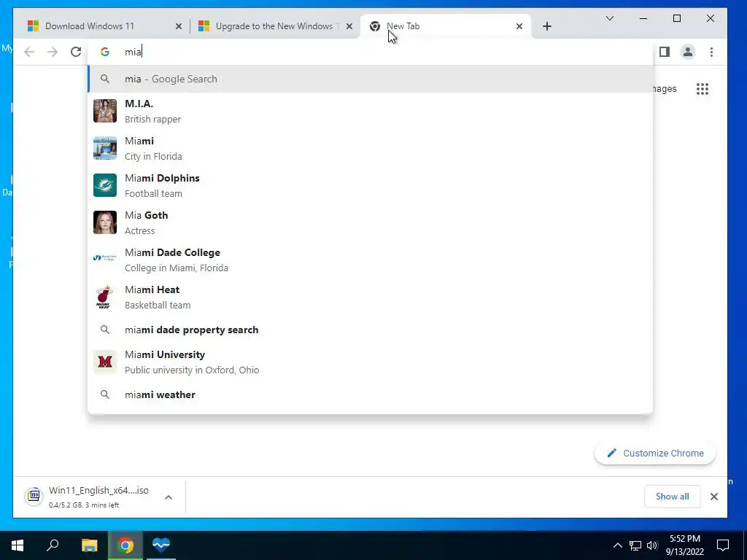
Task: Open the Chrome profile avatar menu
Action: (x=687, y=52)
